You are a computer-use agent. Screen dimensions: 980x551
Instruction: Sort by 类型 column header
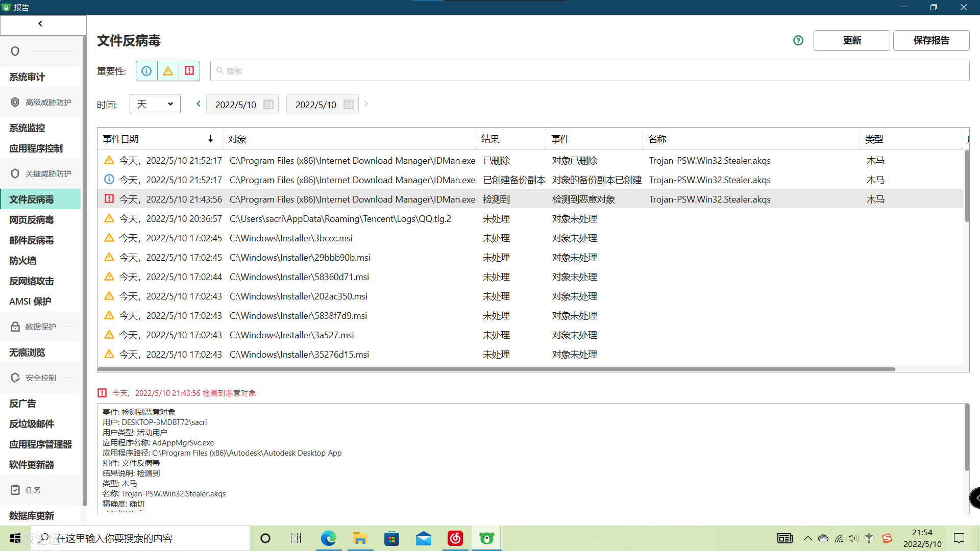click(911, 139)
